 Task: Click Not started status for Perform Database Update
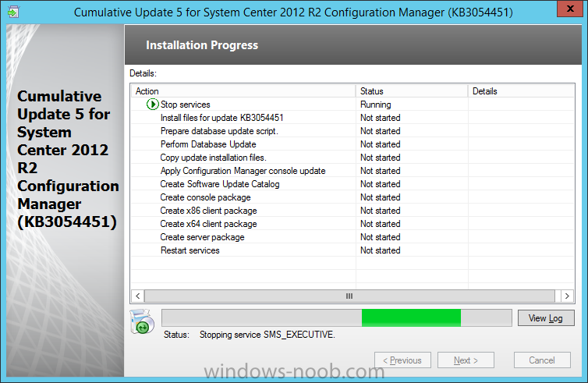coord(381,144)
